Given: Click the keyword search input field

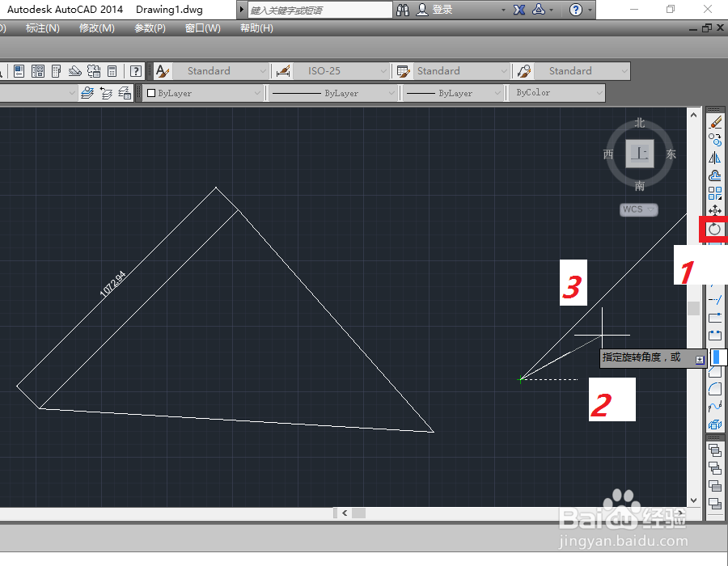Looking at the screenshot, I should (320, 10).
